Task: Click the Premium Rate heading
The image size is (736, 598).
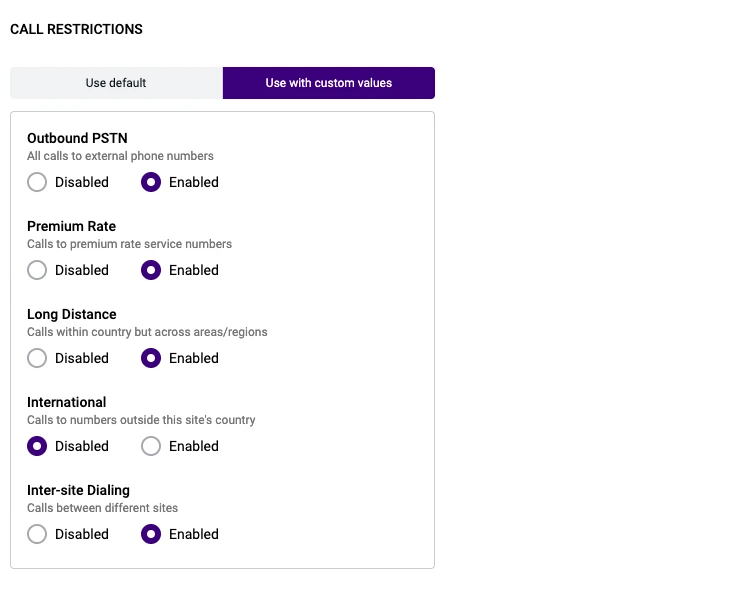Action: (71, 226)
